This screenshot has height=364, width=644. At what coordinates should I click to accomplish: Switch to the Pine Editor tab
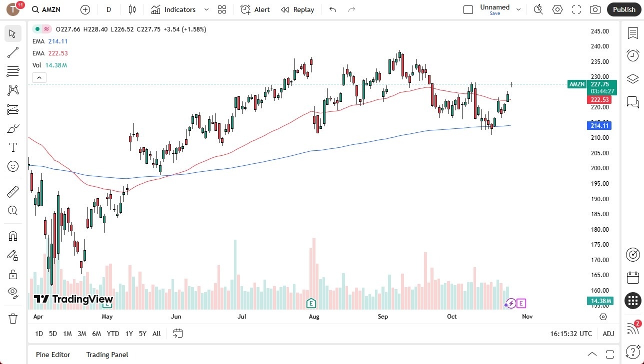click(x=52, y=355)
